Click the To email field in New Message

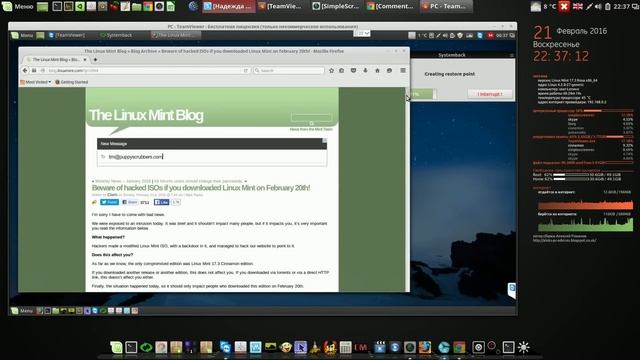[212, 157]
